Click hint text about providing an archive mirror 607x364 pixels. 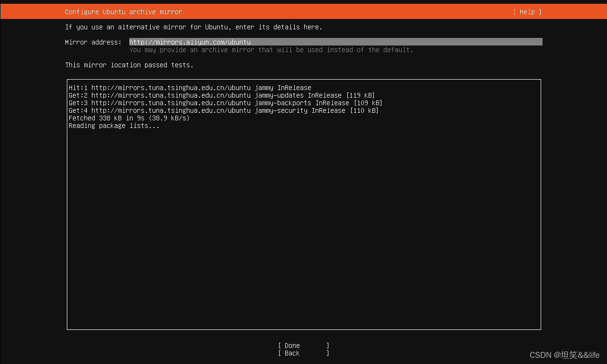[272, 50]
